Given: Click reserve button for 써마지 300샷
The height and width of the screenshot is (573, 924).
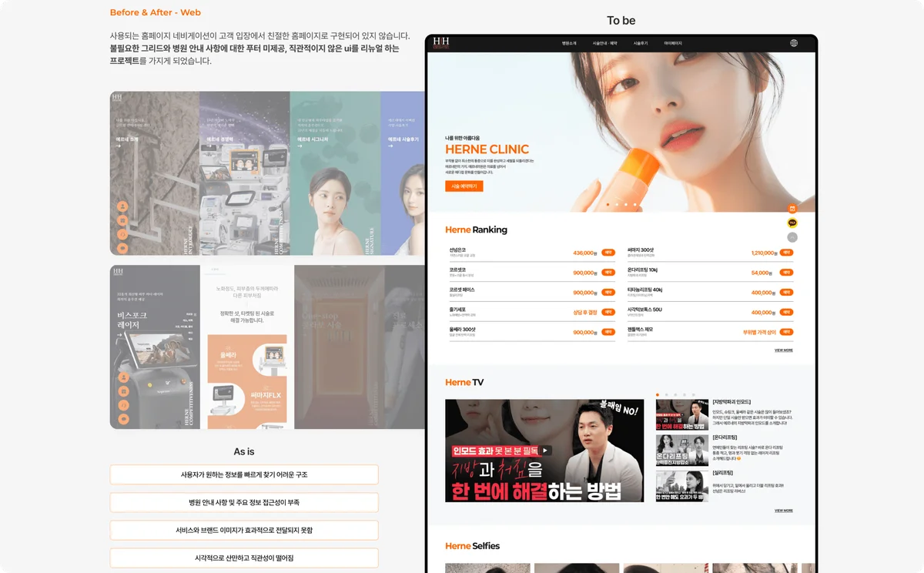Looking at the screenshot, I should [786, 253].
